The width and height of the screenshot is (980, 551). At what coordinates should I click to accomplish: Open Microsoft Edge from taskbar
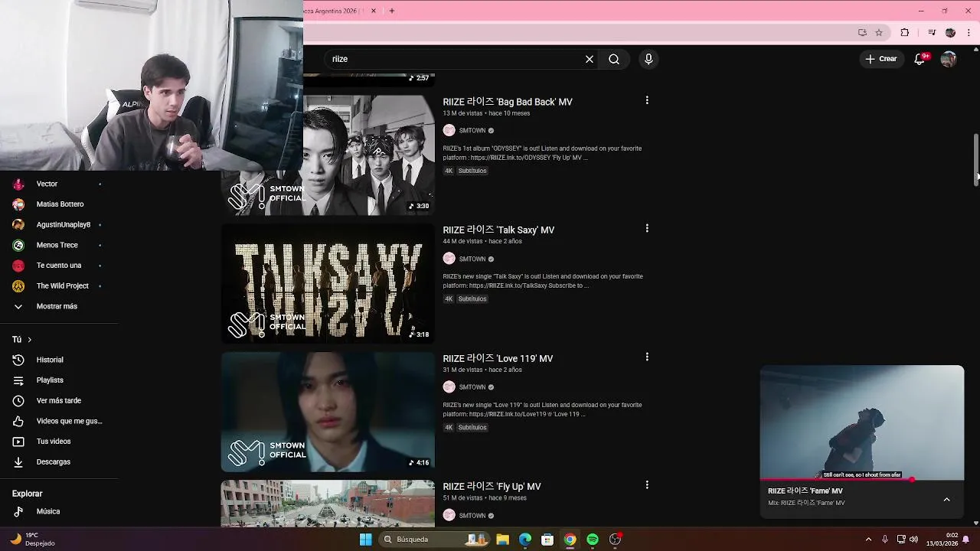(x=525, y=540)
